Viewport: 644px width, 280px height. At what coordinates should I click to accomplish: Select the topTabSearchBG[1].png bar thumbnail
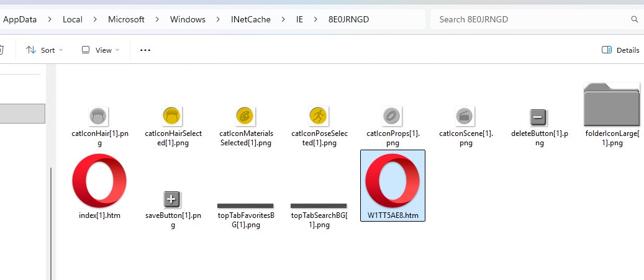(319, 205)
